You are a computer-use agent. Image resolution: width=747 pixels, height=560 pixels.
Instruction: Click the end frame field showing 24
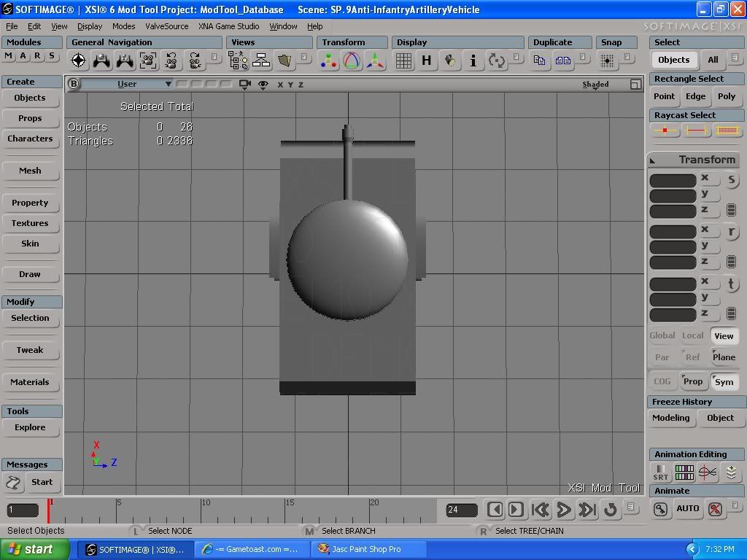point(462,510)
